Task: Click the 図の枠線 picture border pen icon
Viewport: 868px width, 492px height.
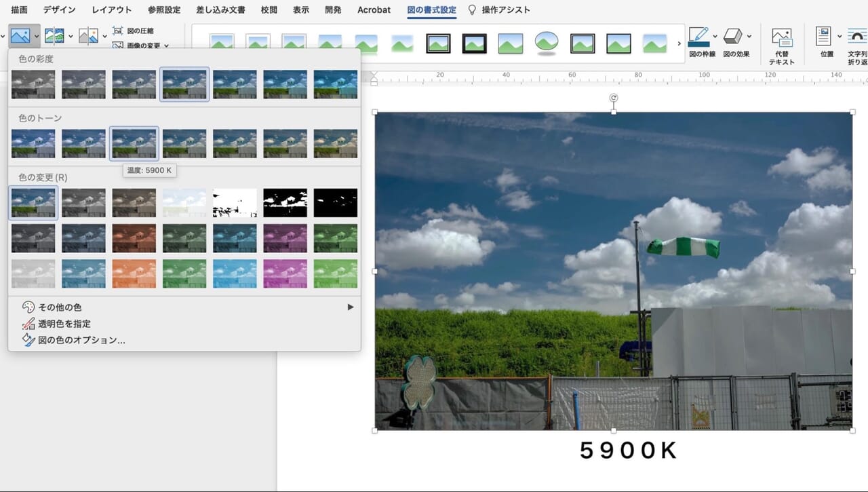Action: pyautogui.click(x=698, y=37)
